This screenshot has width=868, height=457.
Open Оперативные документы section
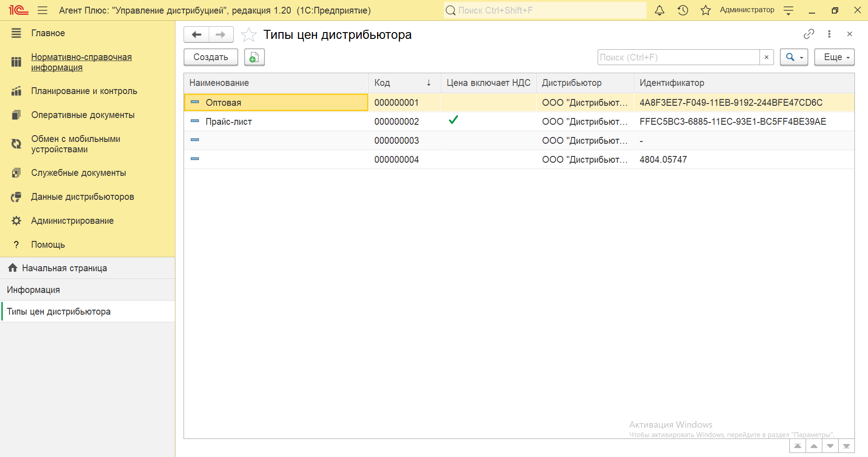(83, 115)
